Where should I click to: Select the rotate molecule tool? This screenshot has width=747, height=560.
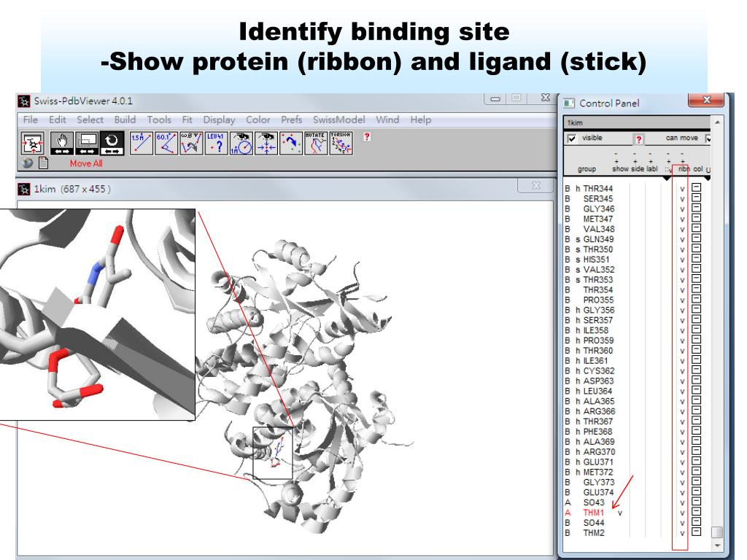tap(112, 143)
